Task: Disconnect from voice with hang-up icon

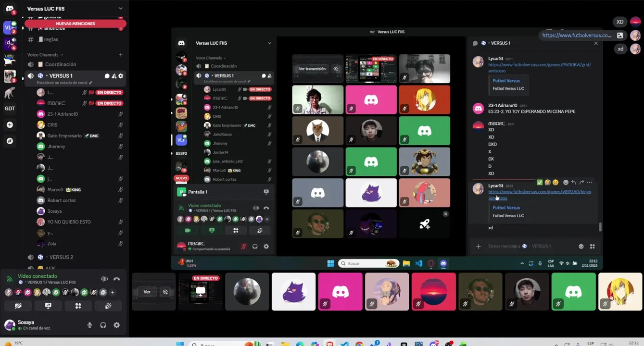Action: pos(116,279)
